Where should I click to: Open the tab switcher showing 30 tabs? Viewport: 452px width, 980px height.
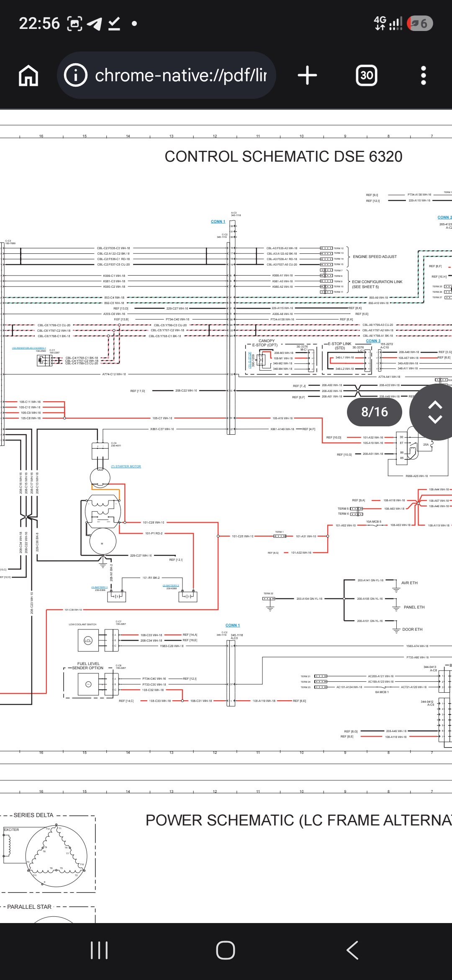[367, 75]
